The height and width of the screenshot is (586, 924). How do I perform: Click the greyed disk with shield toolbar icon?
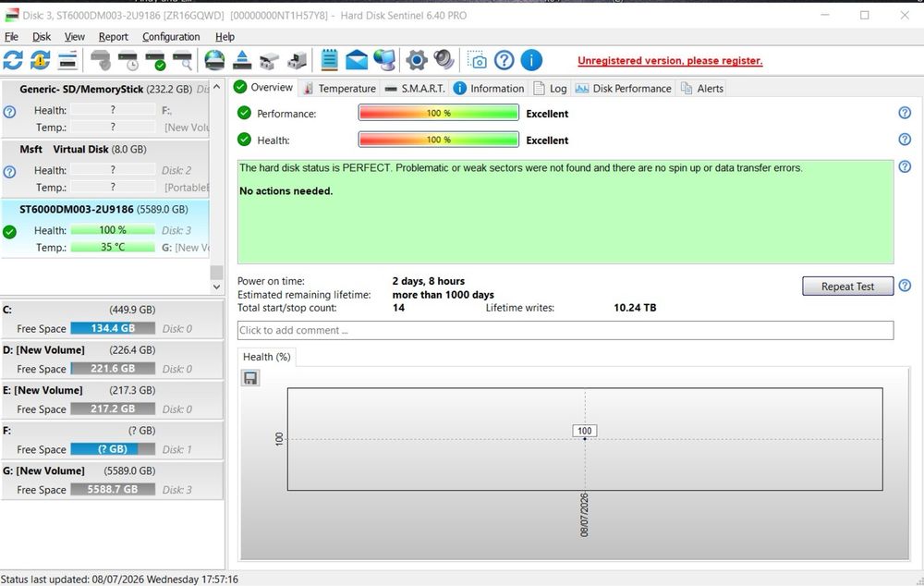click(101, 60)
